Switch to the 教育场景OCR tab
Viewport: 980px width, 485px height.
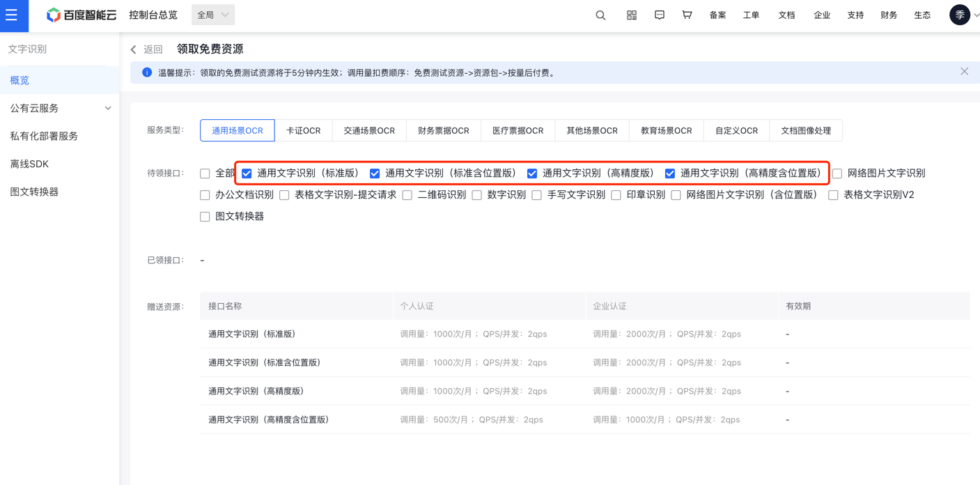point(667,130)
